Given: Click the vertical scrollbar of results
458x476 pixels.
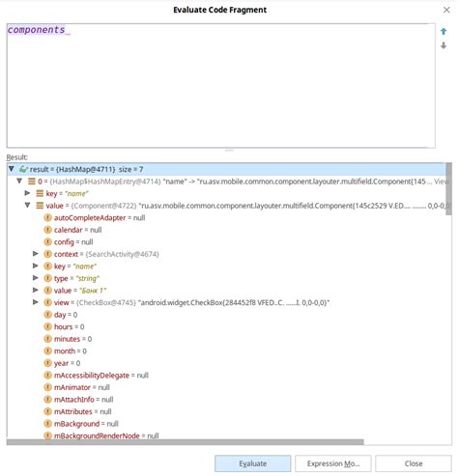Looking at the screenshot, I should point(448,189).
